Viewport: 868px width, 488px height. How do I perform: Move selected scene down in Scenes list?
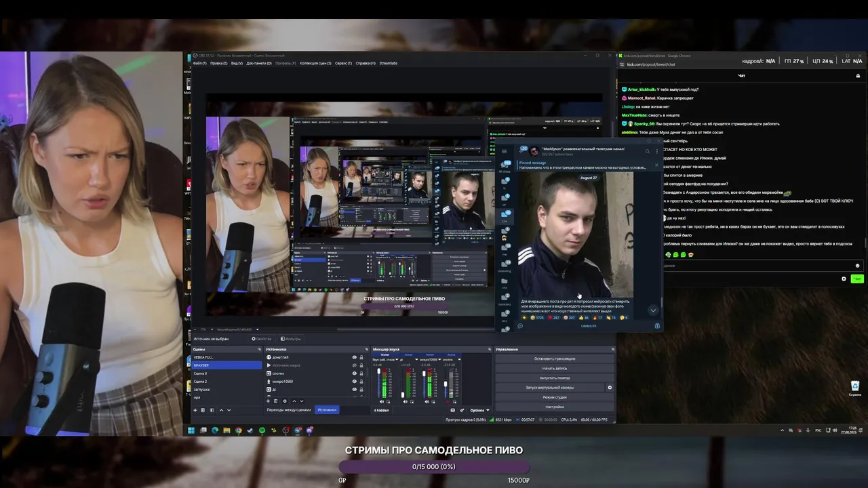[229, 410]
